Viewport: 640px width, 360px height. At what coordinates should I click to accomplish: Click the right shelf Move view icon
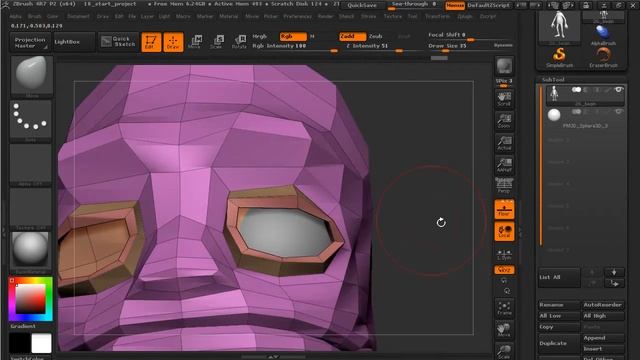504,330
